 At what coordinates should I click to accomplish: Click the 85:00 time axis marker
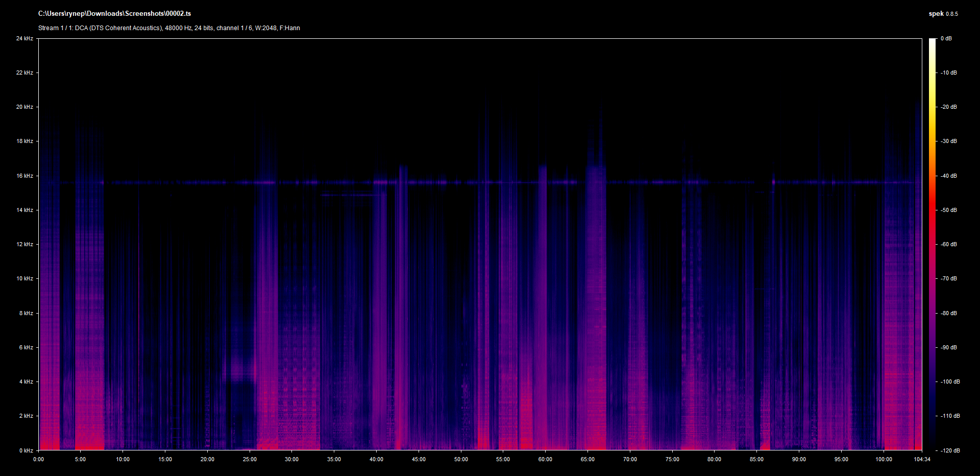click(x=756, y=459)
